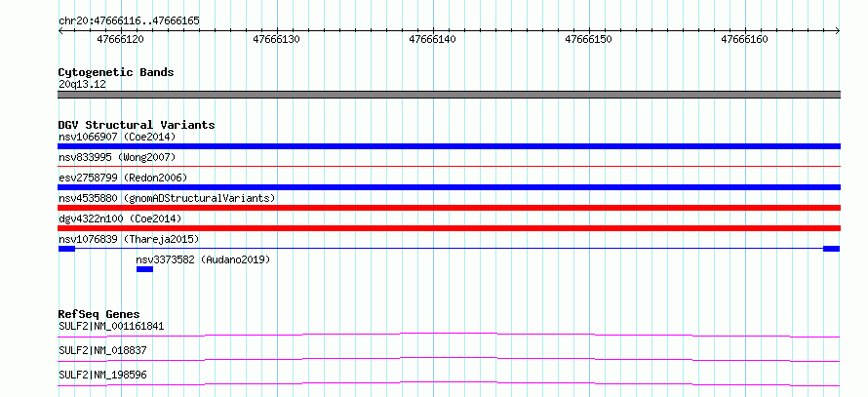Click the SULF2|NM_198596 transcript label
The height and width of the screenshot is (397, 868).
pos(102,375)
